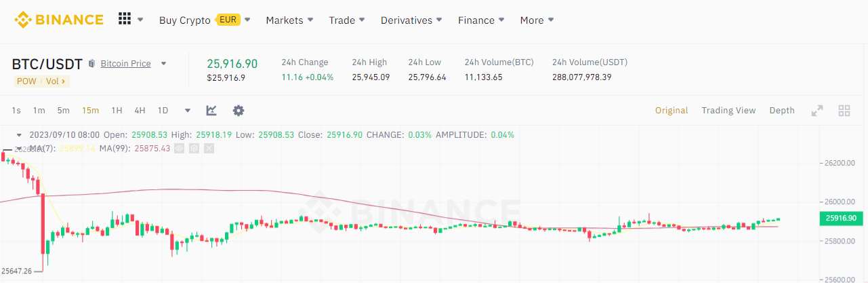Open the Derivatives menu
The width and height of the screenshot is (868, 283).
411,20
